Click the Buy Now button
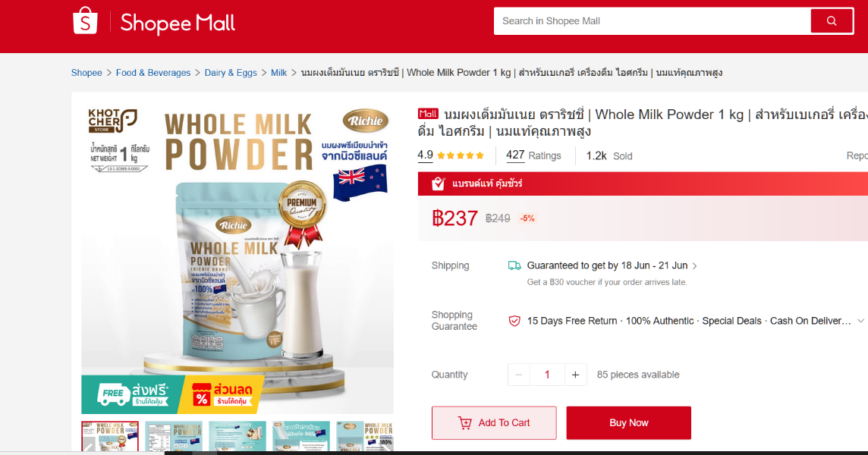This screenshot has width=868, height=455. [x=628, y=423]
